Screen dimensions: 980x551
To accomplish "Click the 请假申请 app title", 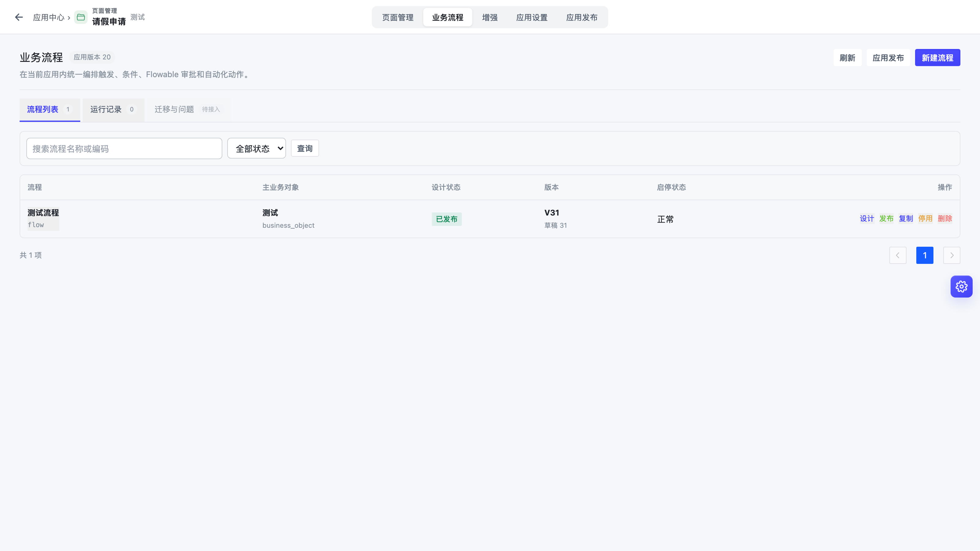I will click(108, 22).
